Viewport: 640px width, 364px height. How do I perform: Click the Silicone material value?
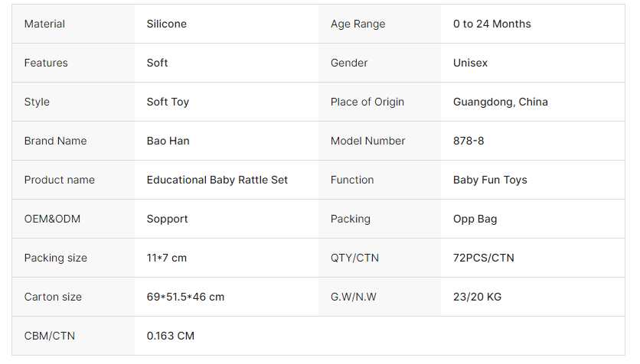[x=166, y=24]
